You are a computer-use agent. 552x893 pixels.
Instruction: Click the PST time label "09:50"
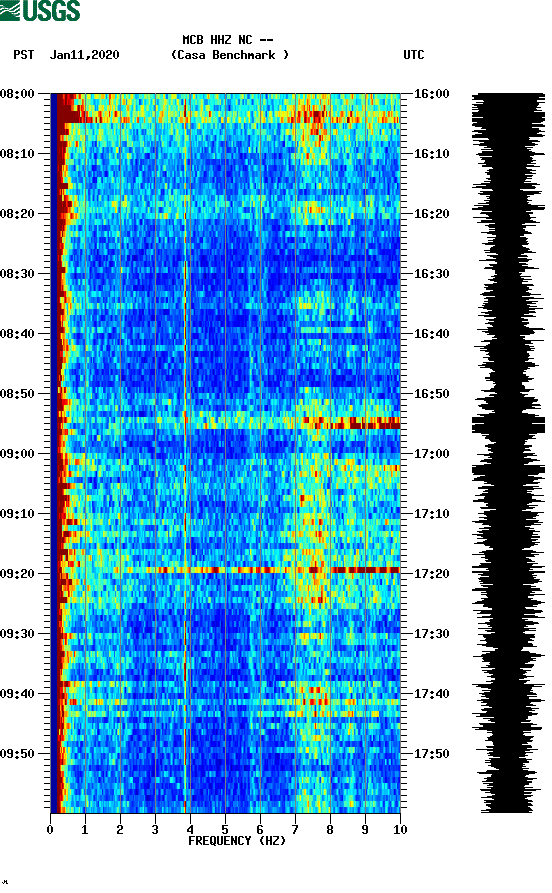point(17,753)
